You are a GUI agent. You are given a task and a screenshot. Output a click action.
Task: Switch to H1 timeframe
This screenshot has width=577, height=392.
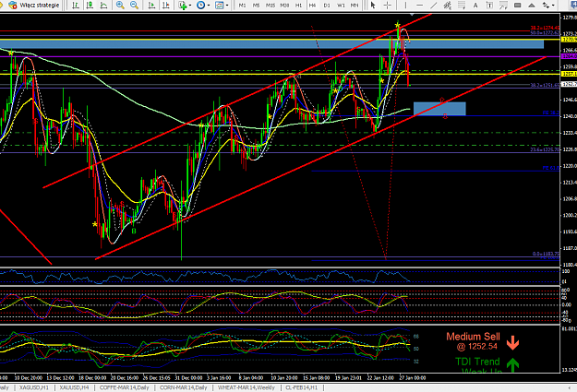[298, 6]
